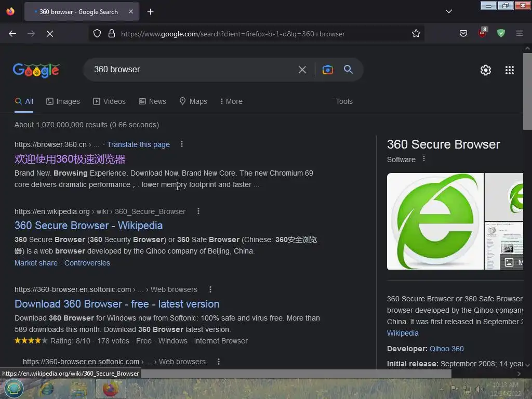Image resolution: width=532 pixels, height=399 pixels.
Task: Click the vertical page scrollbar thumb
Action: click(527, 91)
